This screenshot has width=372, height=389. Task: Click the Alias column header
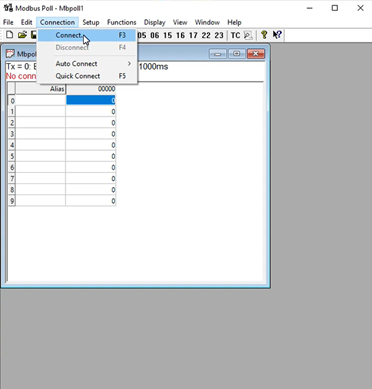pos(40,89)
